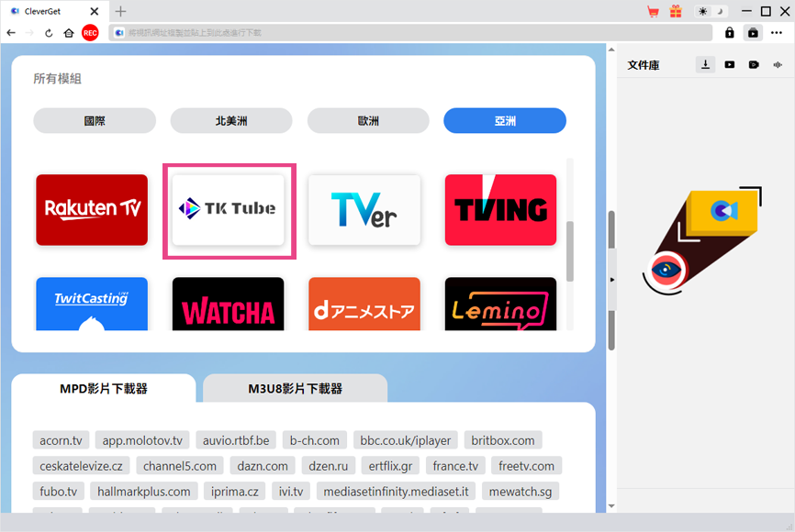Open the bbc.co.uk/iplayer site link
The height and width of the screenshot is (532, 795).
(x=404, y=439)
